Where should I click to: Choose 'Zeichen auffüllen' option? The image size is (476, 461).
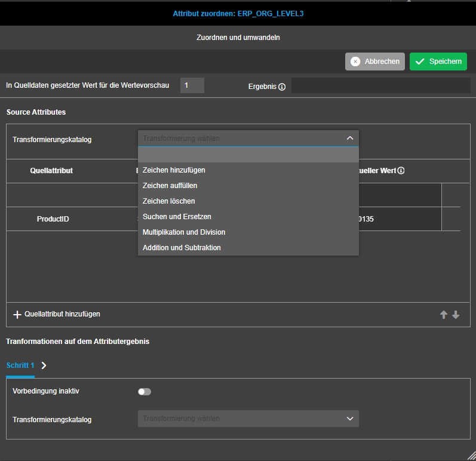(170, 186)
